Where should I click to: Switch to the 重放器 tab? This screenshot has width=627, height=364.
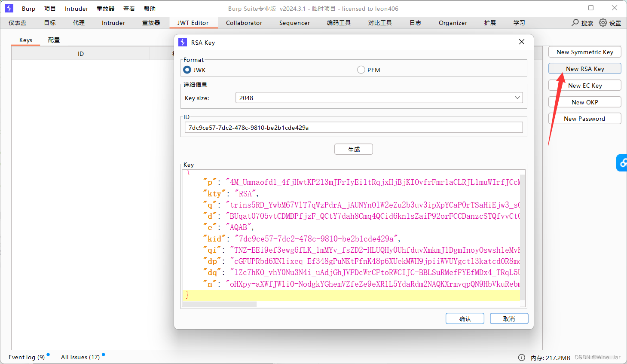pos(151,23)
